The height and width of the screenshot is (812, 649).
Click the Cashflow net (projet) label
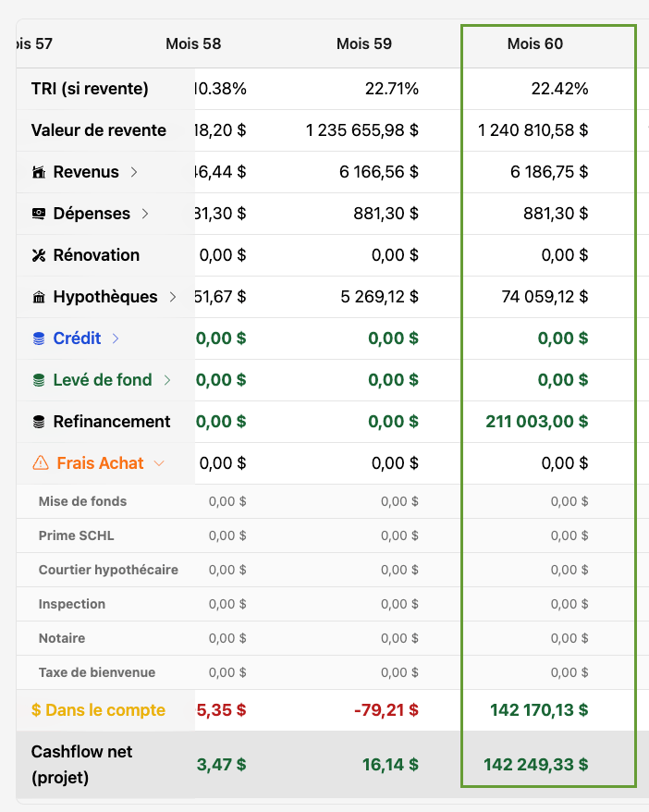[x=81, y=764]
